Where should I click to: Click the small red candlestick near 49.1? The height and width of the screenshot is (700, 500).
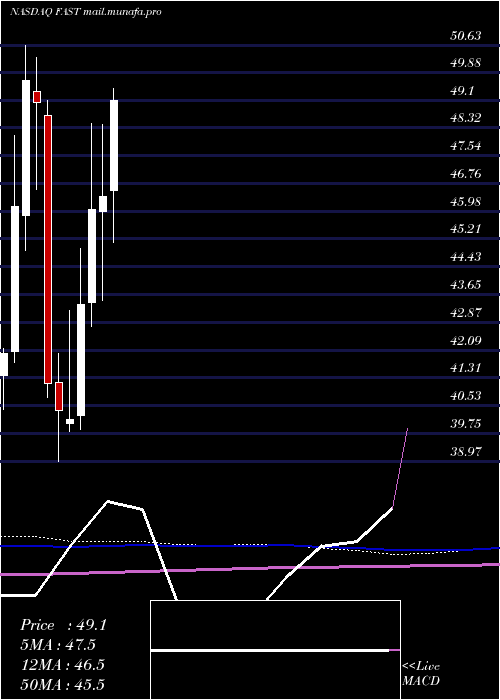[x=37, y=96]
